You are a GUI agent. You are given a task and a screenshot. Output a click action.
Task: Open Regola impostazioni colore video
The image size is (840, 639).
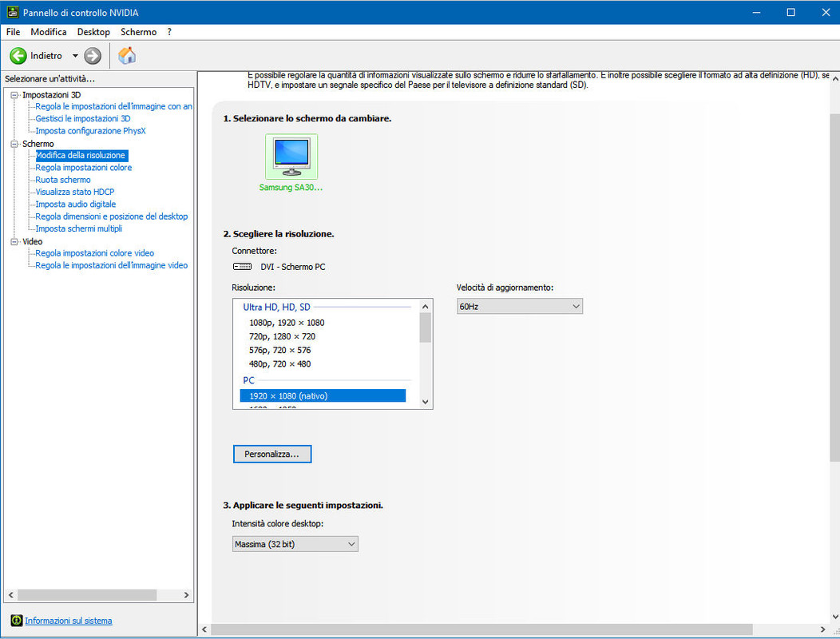pyautogui.click(x=95, y=253)
